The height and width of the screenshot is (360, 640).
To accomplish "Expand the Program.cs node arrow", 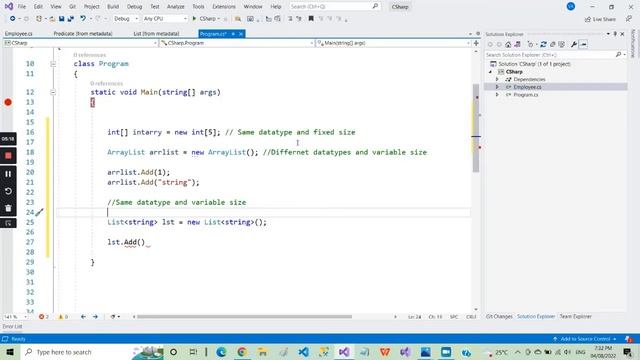I will coord(497,95).
